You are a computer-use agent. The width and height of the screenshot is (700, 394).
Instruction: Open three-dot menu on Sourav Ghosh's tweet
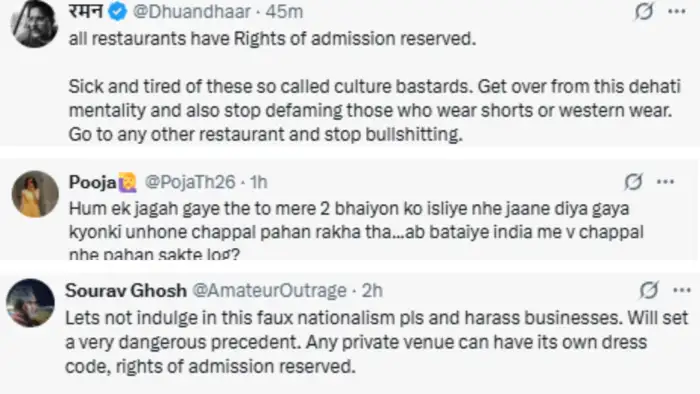coord(682,290)
